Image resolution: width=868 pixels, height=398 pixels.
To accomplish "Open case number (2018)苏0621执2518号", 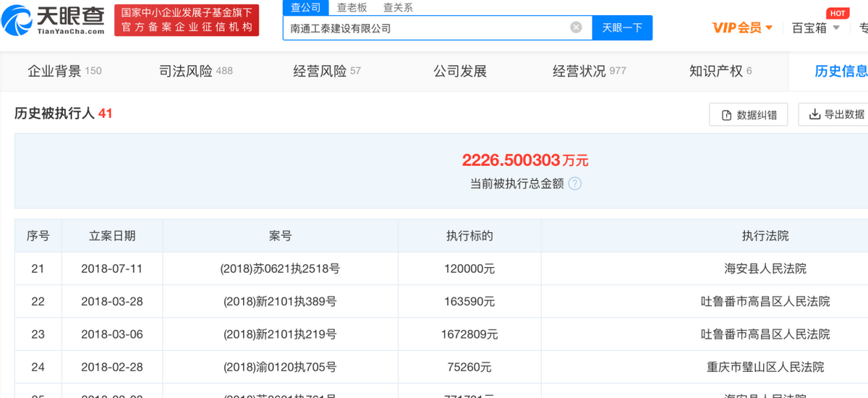I will click(x=280, y=268).
